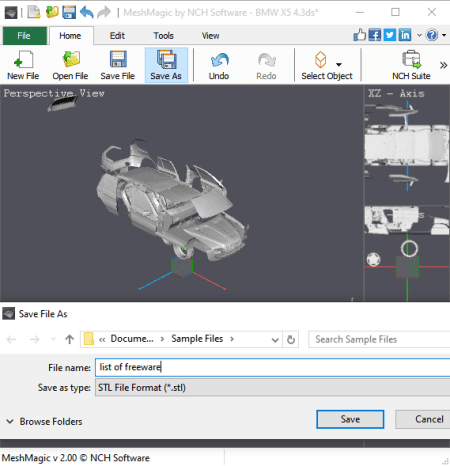Click the Save File toolbar icon
Viewport: 450px width, 466px height.
pos(118,65)
